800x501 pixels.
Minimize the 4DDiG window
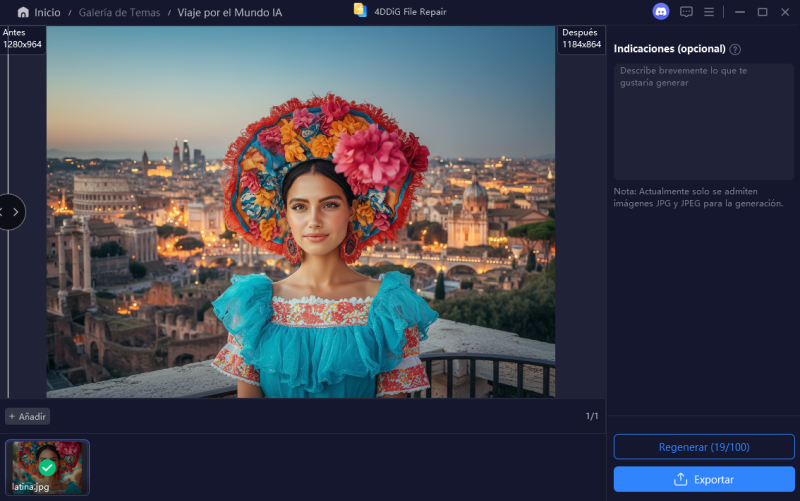coord(740,12)
